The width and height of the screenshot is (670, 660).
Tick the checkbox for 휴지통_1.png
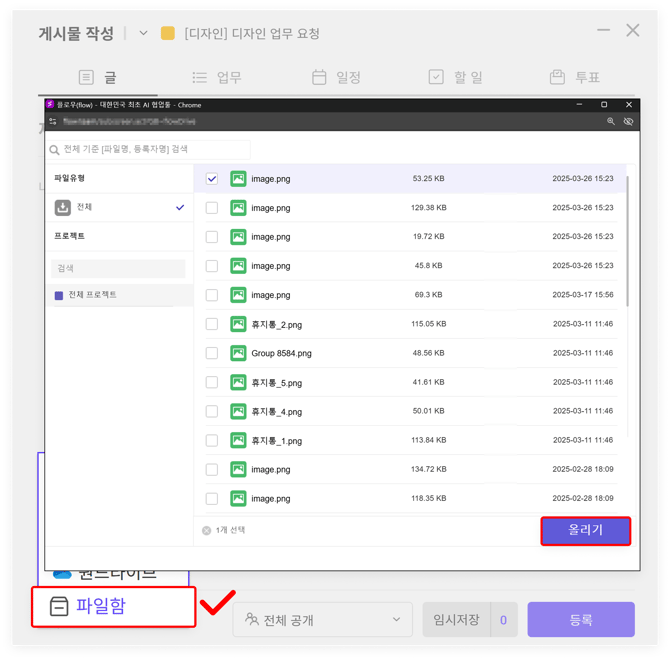pyautogui.click(x=212, y=440)
